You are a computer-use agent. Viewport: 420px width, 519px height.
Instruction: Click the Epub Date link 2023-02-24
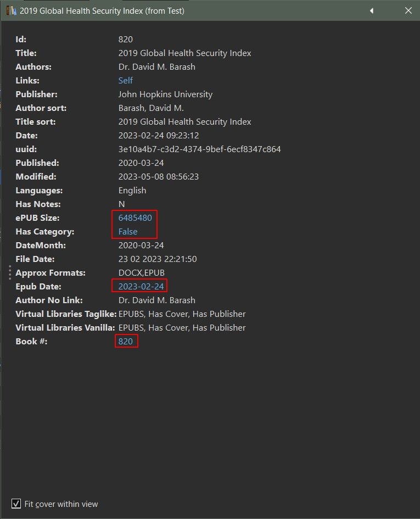click(x=141, y=287)
